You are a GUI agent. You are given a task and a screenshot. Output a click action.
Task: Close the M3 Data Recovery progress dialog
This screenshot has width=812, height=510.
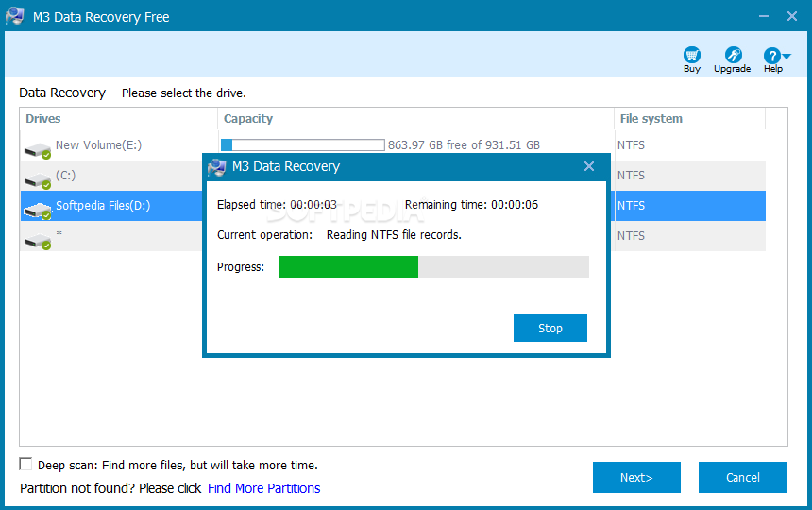point(589,166)
